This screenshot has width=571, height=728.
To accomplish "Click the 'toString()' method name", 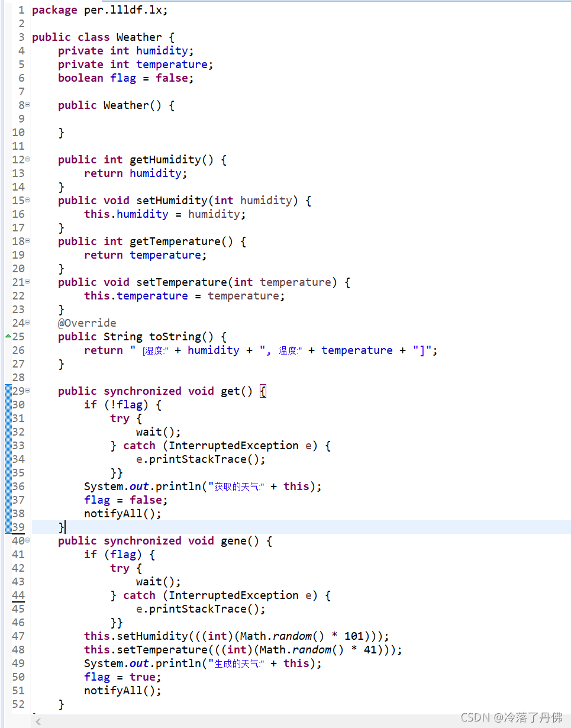I will pyautogui.click(x=182, y=337).
